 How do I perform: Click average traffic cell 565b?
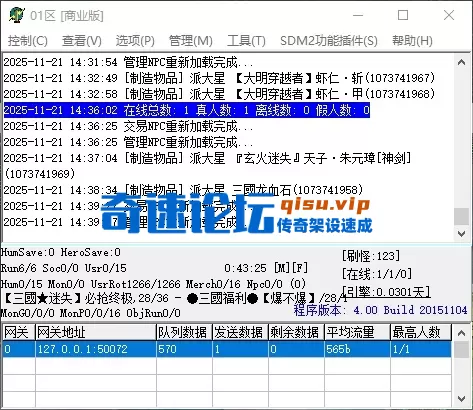357,349
